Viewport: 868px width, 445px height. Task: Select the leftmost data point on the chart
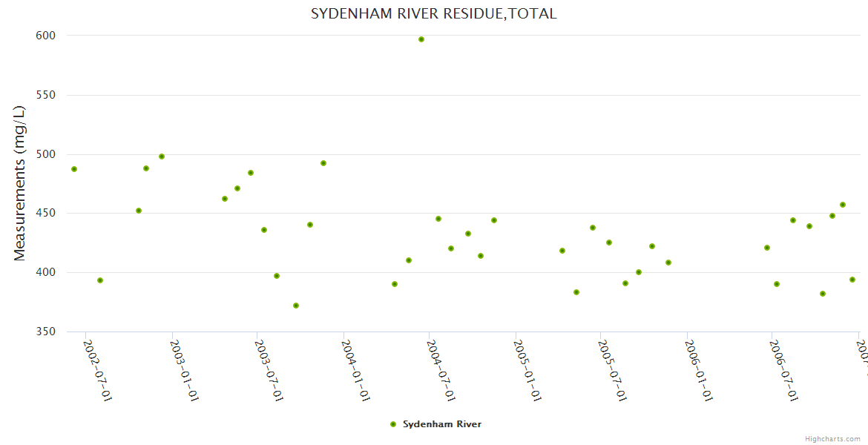click(x=74, y=169)
